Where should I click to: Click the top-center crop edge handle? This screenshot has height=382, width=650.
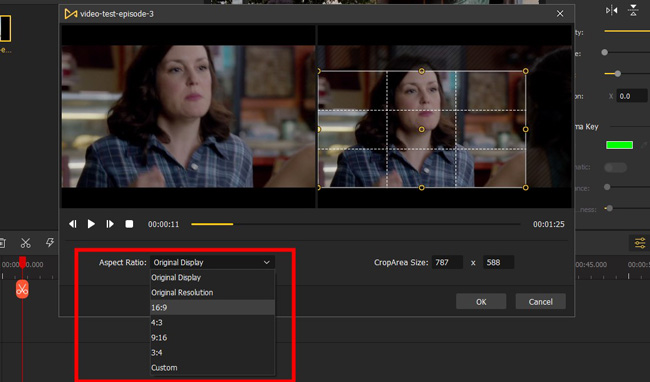pos(422,71)
